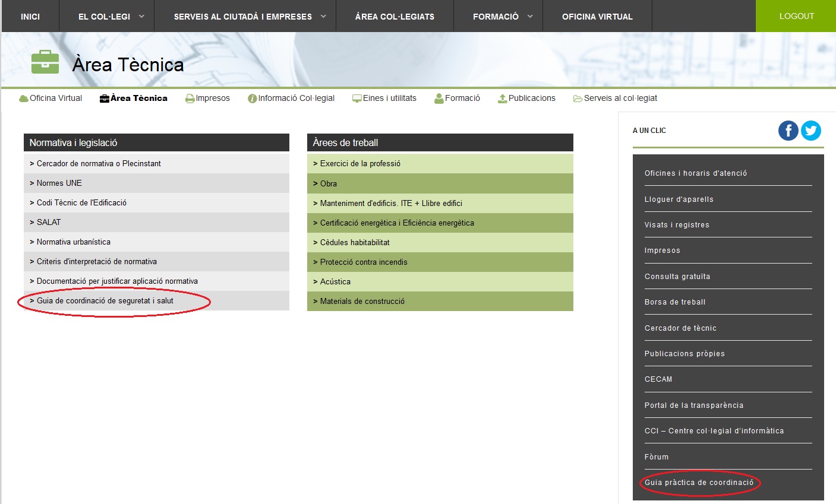This screenshot has width=836, height=504.
Task: Open Normativa urbanística
Action: (156, 242)
